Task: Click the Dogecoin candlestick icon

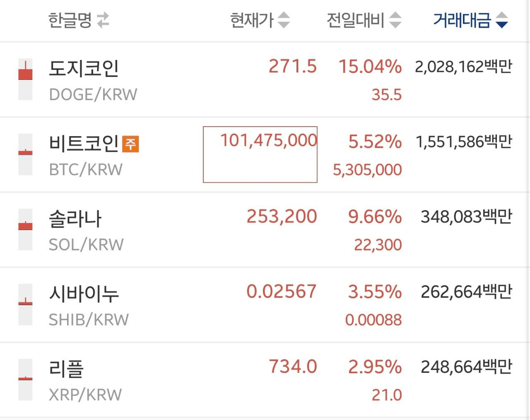Action: click(25, 79)
